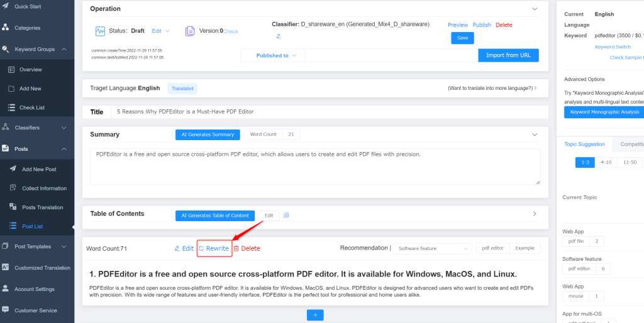The image size is (644, 323).
Task: Click AI Generates Summary button
Action: (x=208, y=134)
